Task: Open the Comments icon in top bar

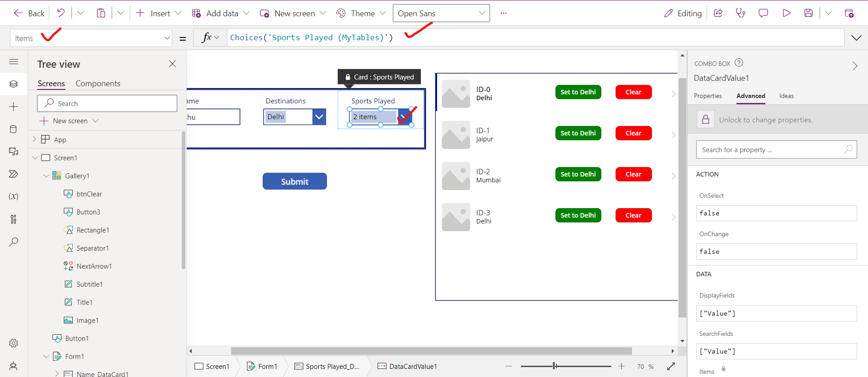Action: coord(763,13)
